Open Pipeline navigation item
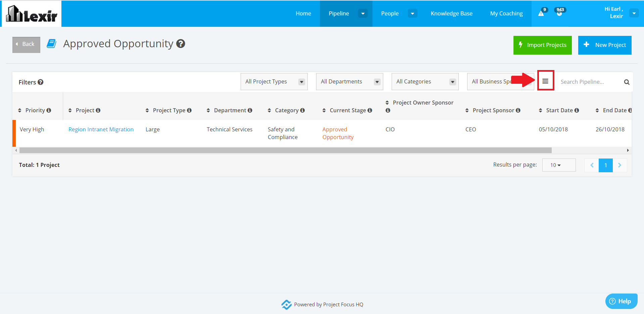644x314 pixels. (339, 13)
